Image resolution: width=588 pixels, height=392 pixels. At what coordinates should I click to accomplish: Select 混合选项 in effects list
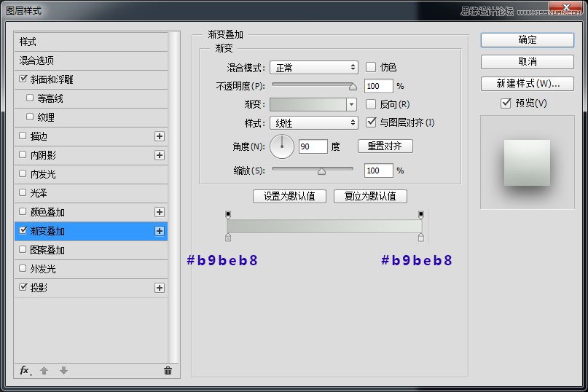click(x=91, y=60)
